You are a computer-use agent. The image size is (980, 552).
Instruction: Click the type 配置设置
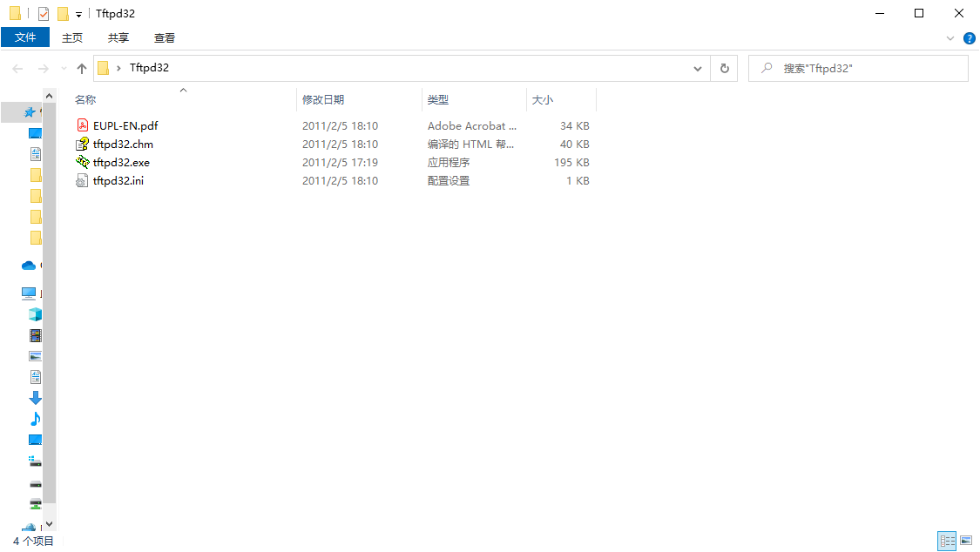click(448, 181)
